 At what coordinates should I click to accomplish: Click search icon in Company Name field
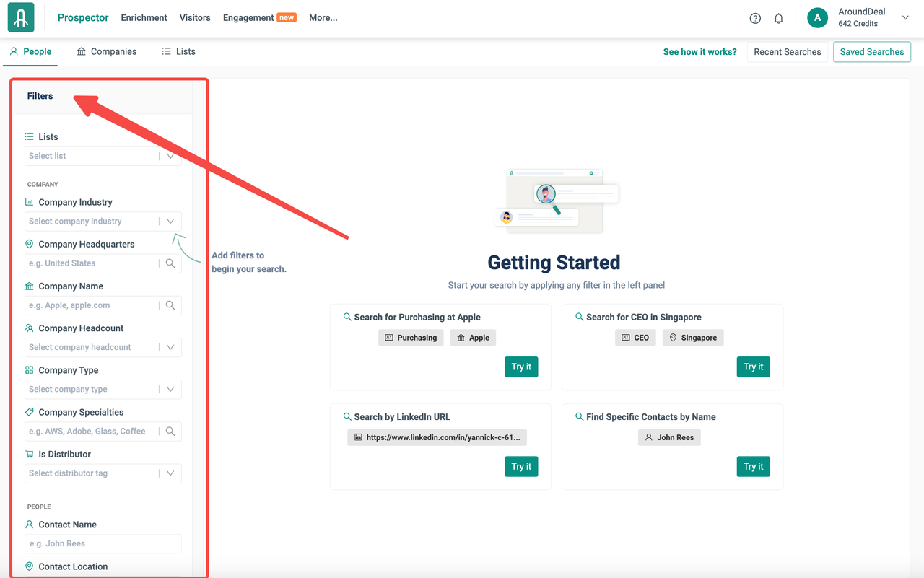pos(170,305)
